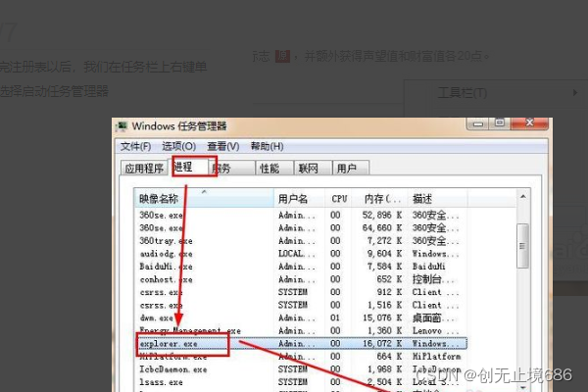The height and width of the screenshot is (392, 588).
Task: Open the 帮助(H) menu
Action: (267, 146)
